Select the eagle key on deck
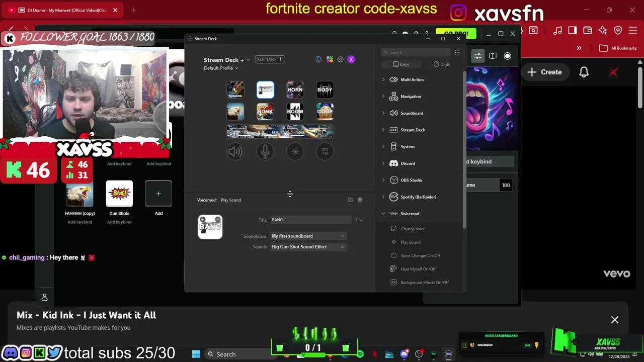This screenshot has height=362, width=644. pyautogui.click(x=235, y=112)
